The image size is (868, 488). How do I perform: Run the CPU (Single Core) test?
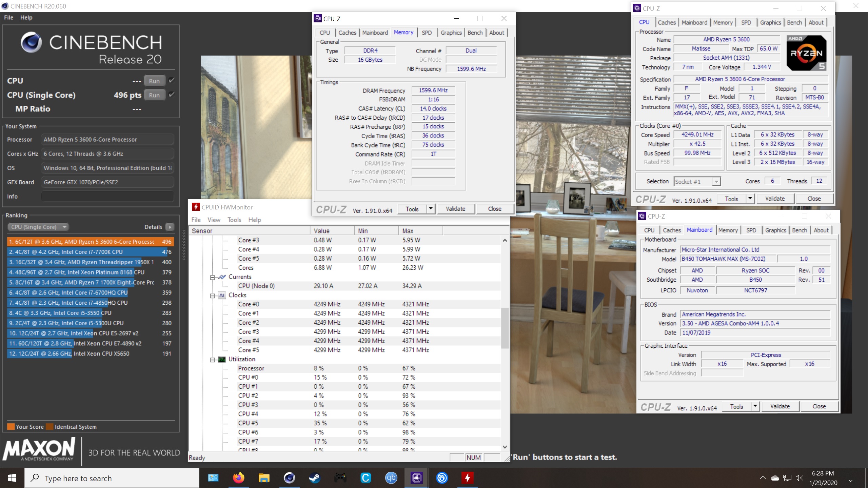click(154, 95)
